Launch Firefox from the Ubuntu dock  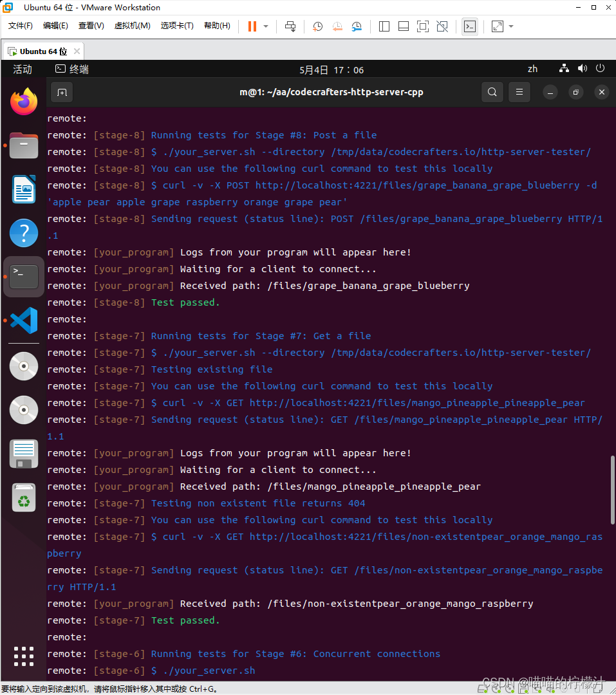pyautogui.click(x=24, y=102)
